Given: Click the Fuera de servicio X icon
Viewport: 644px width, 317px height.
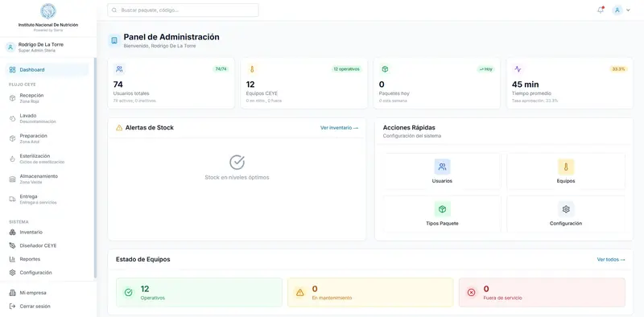Looking at the screenshot, I should [x=471, y=292].
